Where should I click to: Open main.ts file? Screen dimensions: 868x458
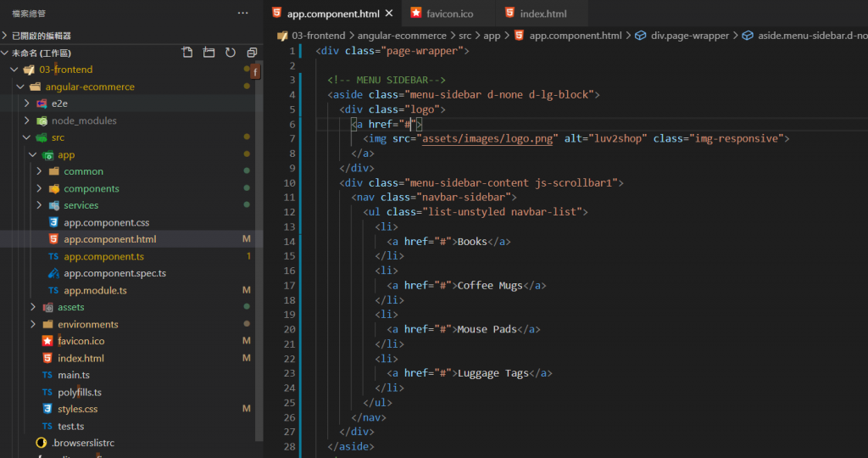(74, 376)
